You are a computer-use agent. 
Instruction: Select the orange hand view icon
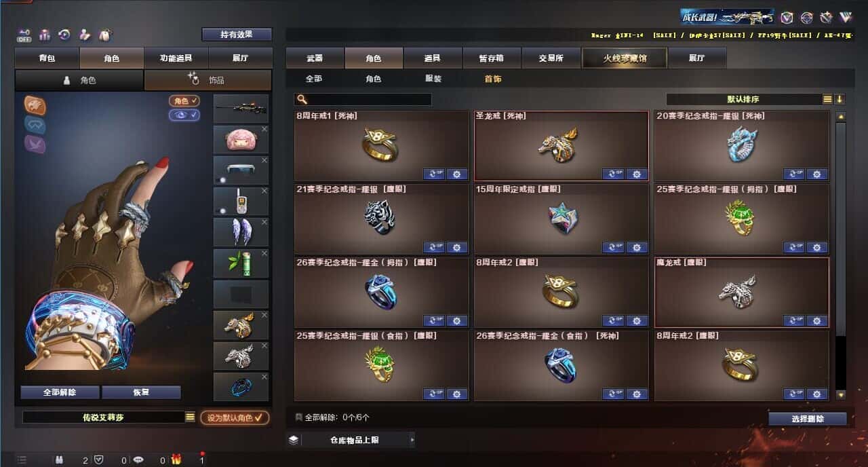35,105
